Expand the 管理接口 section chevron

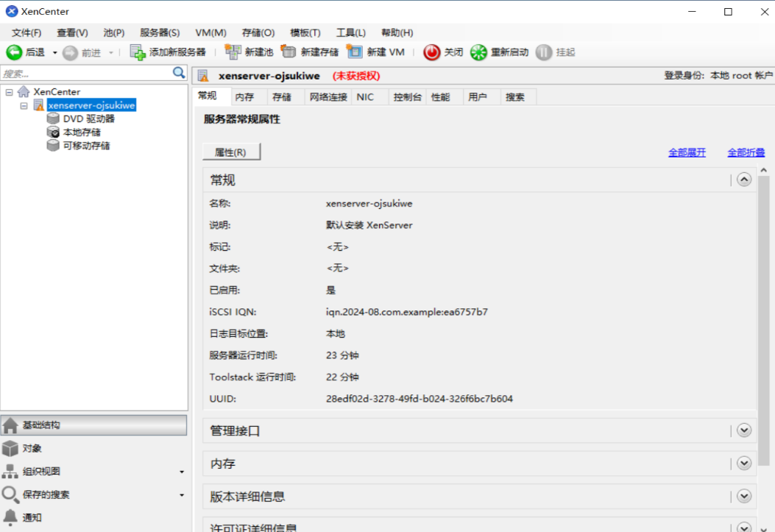(744, 430)
